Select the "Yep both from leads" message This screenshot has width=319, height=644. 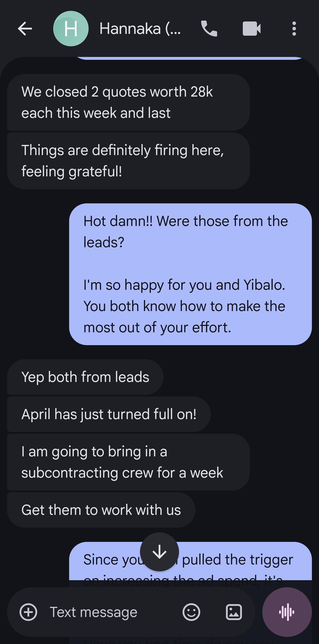pyautogui.click(x=85, y=377)
